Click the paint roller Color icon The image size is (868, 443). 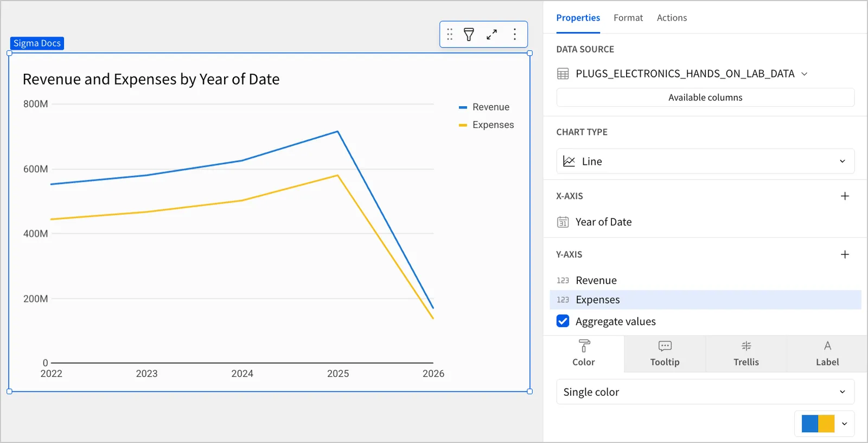click(x=584, y=346)
